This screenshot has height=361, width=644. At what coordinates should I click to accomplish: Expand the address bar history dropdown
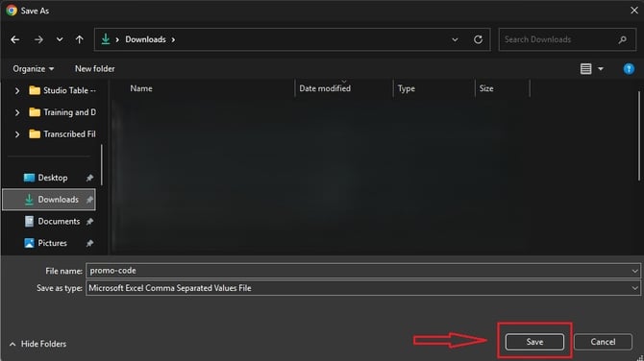455,39
